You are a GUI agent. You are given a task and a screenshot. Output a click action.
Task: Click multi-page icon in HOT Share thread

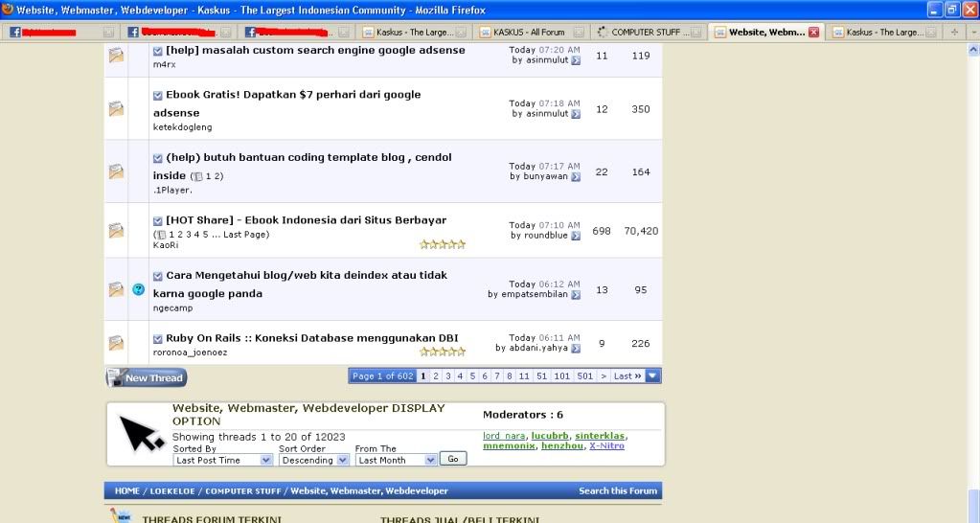[161, 235]
